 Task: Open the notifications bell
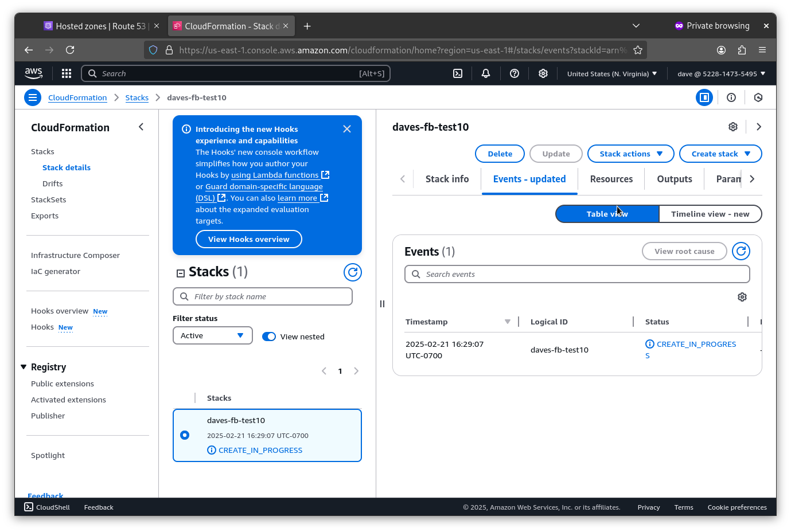click(486, 73)
